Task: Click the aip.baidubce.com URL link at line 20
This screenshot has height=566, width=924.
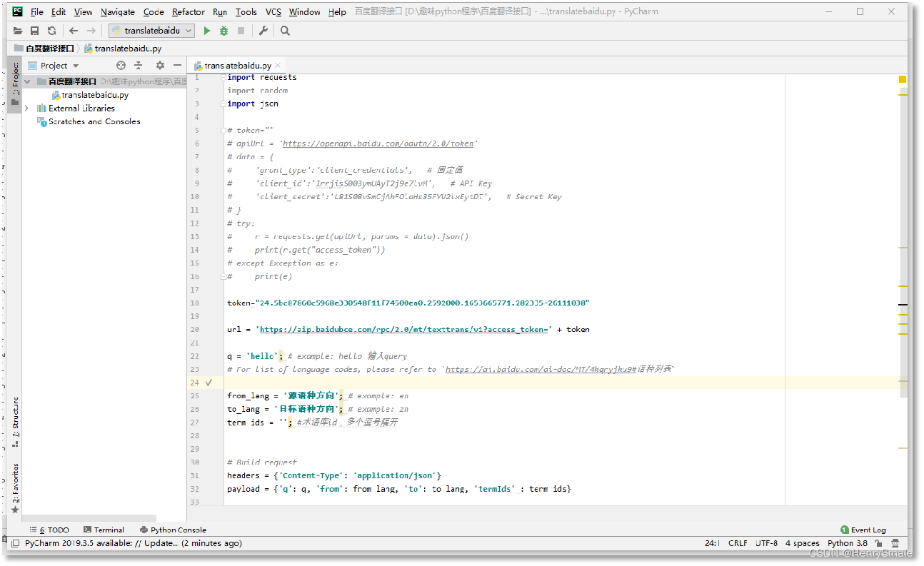Action: (x=406, y=330)
